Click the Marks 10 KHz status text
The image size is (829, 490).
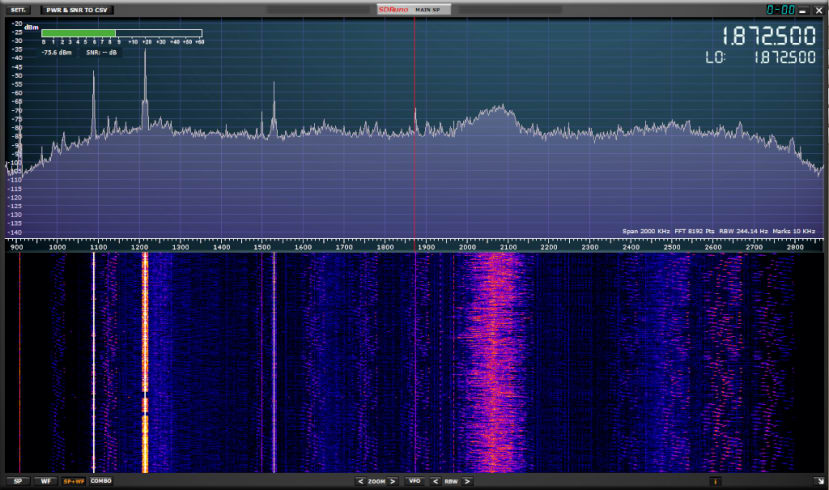click(794, 231)
